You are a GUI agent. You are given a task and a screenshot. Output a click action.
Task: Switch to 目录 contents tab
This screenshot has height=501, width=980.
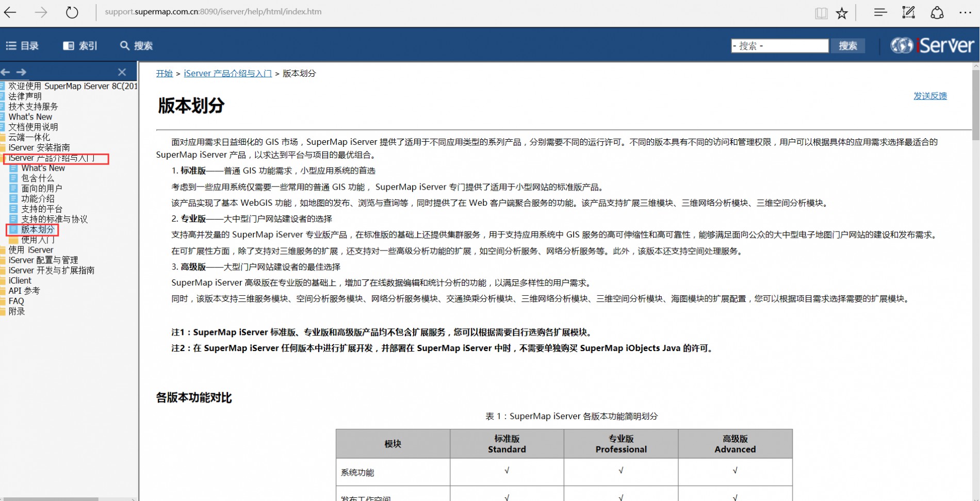click(22, 46)
